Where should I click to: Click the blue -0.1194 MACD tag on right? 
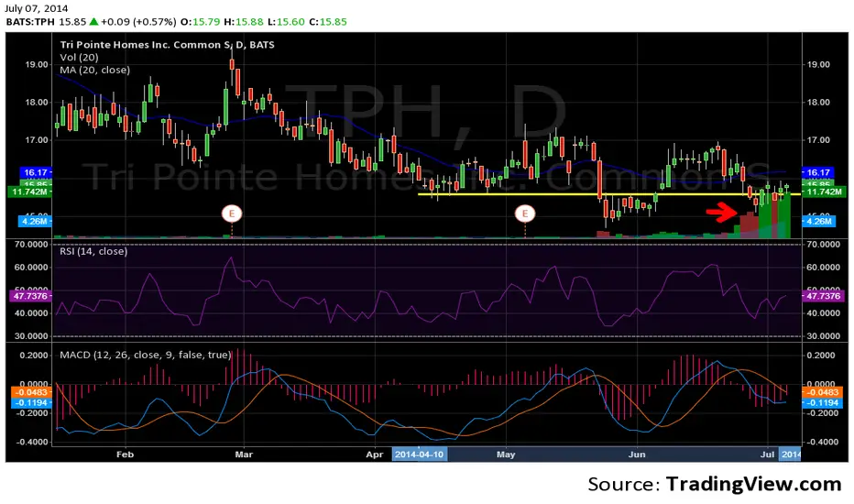(x=823, y=402)
